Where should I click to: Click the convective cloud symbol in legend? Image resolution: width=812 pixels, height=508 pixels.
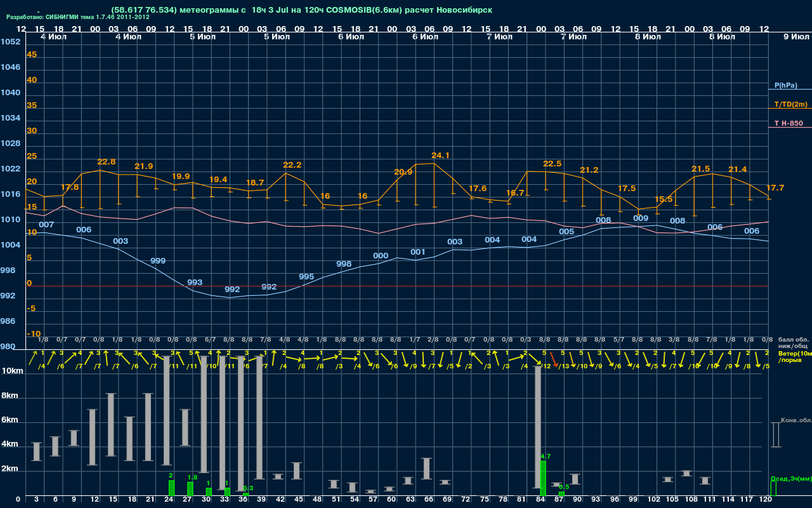[x=775, y=435]
